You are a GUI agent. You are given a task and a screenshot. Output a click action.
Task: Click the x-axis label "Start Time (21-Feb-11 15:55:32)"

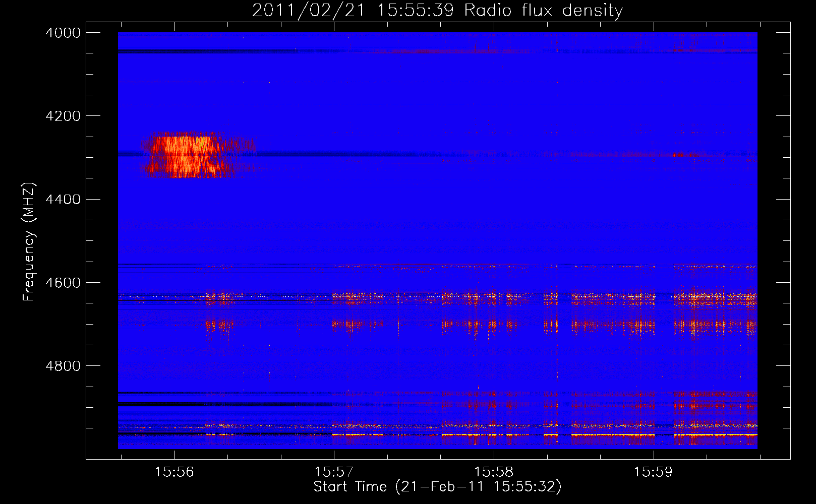[437, 487]
